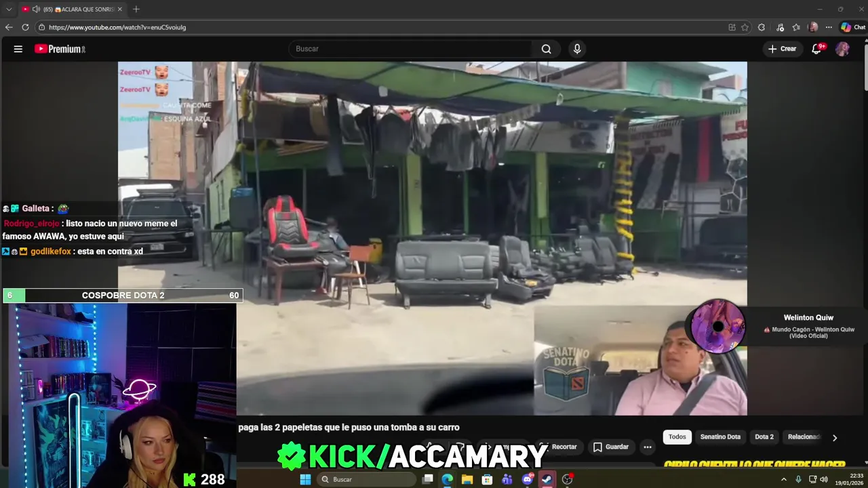The height and width of the screenshot is (488, 868).
Task: Show more chips with right chevron
Action: (835, 438)
